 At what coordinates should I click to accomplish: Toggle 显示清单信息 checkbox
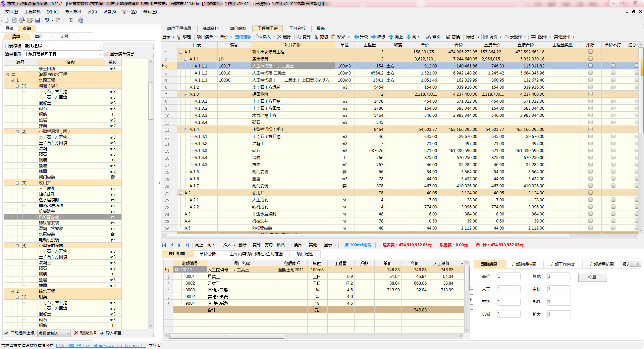(106, 54)
